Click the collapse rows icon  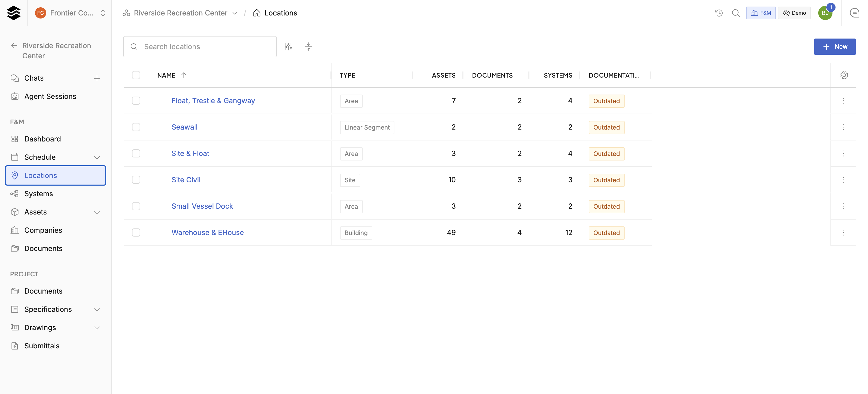pos(309,47)
